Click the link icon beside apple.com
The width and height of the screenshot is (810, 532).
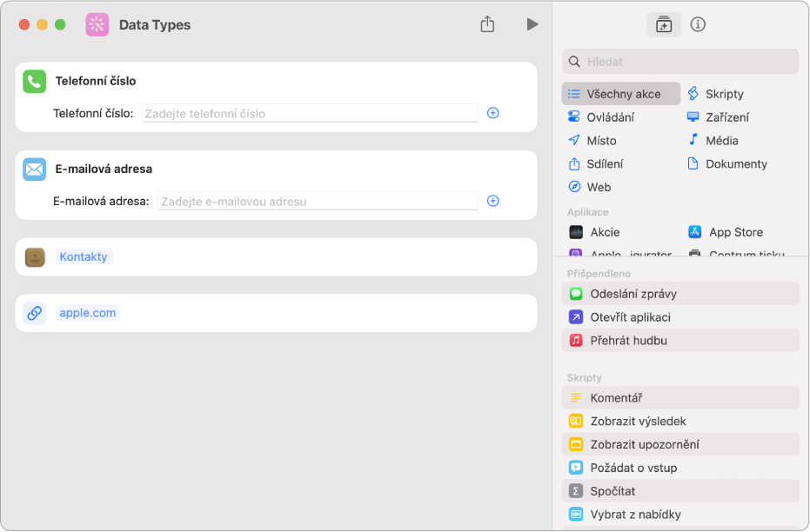tap(35, 313)
